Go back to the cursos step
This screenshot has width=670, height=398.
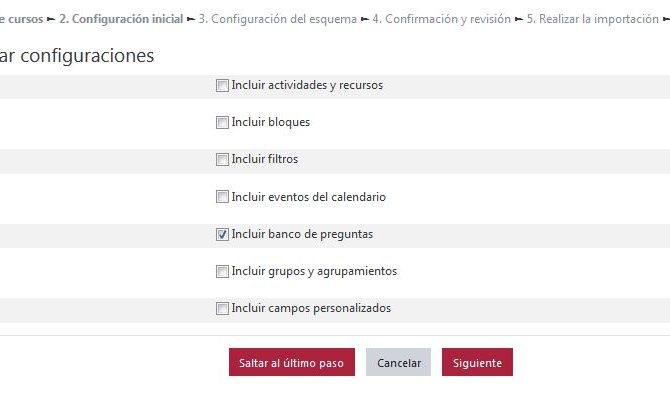(x=21, y=19)
